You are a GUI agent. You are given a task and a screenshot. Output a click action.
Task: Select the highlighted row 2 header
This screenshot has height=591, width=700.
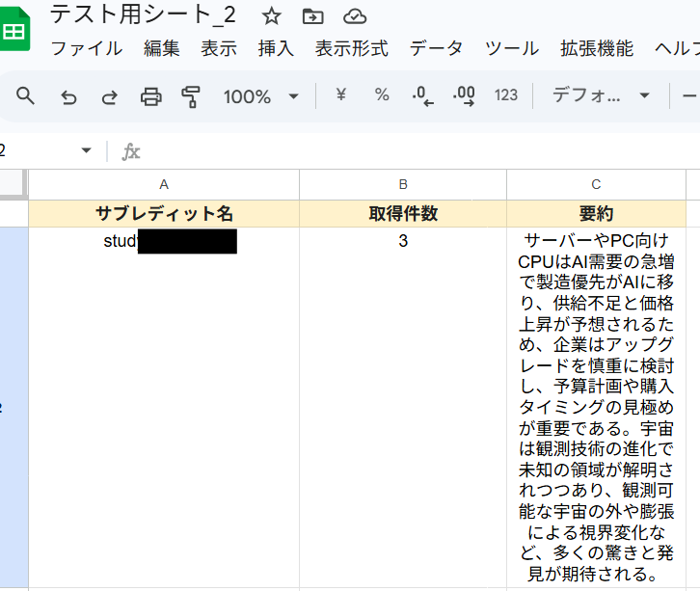13,408
